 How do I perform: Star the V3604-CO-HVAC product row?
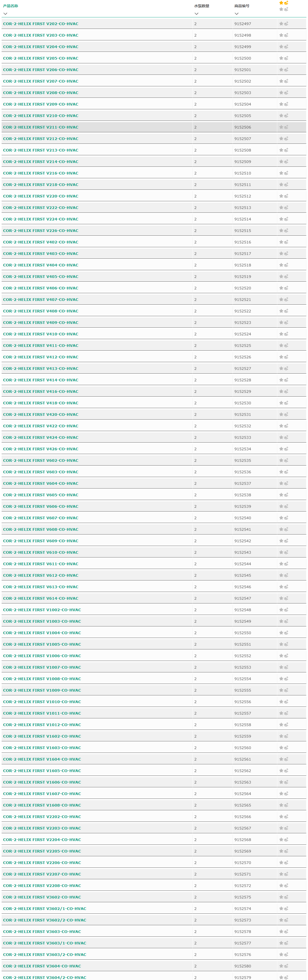click(281, 966)
